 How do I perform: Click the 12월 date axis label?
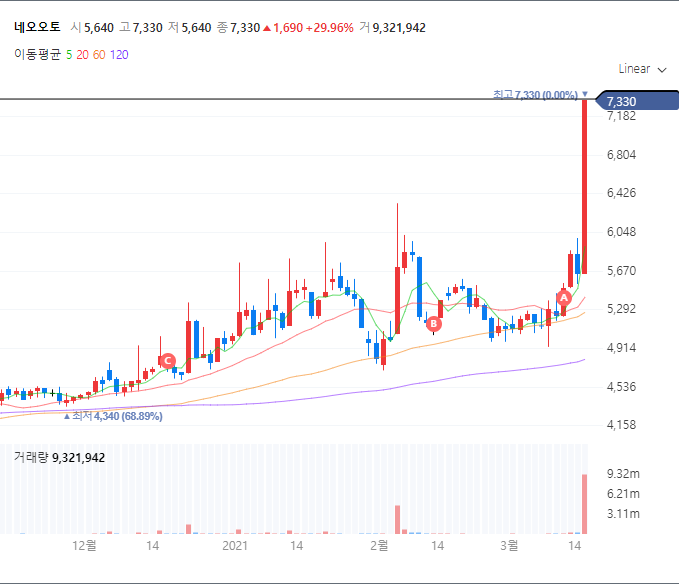tap(84, 546)
